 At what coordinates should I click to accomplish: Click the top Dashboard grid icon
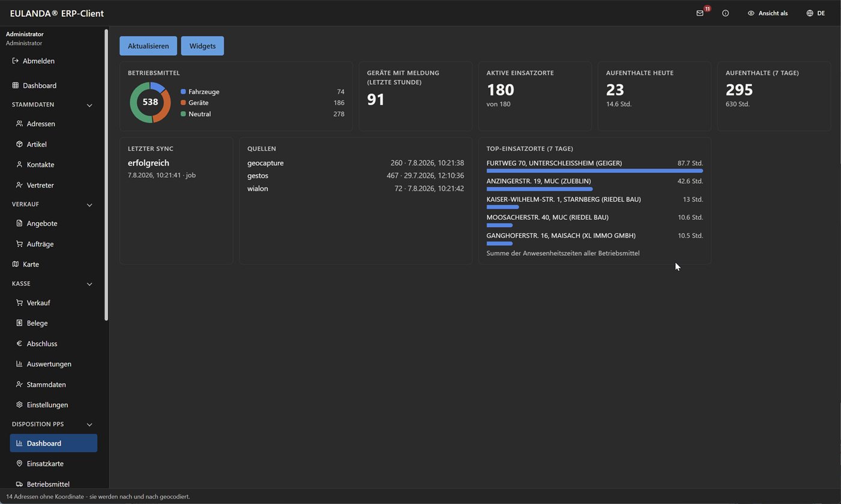click(x=16, y=85)
